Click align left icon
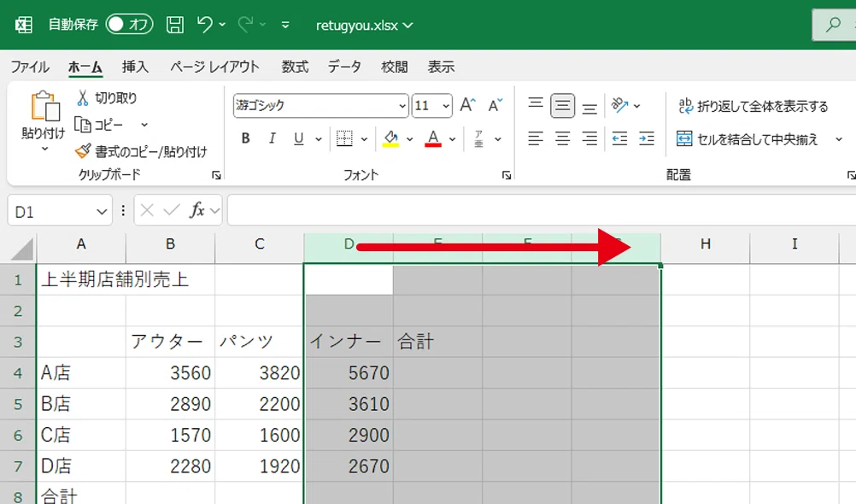Screen dimensions: 856x504 tap(536, 138)
